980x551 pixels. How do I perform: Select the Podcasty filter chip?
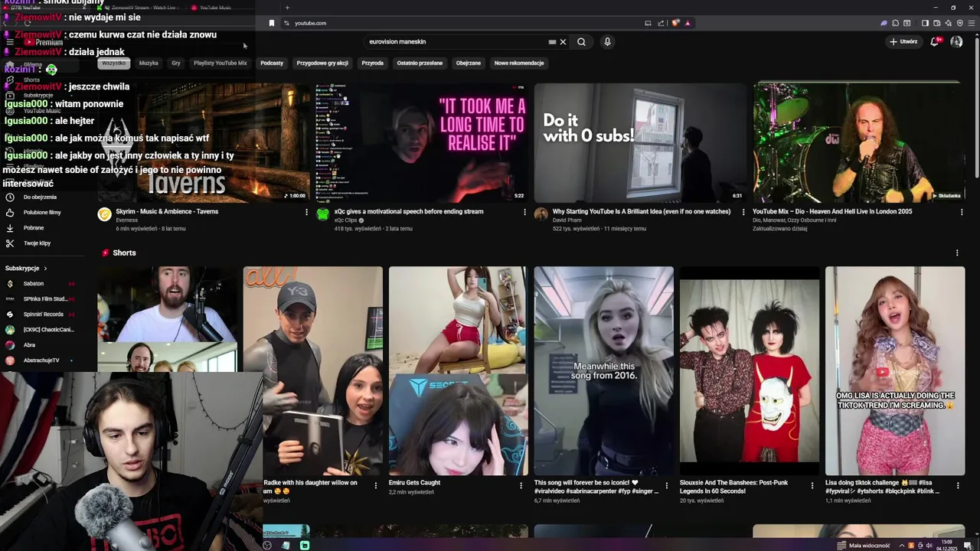pyautogui.click(x=272, y=64)
